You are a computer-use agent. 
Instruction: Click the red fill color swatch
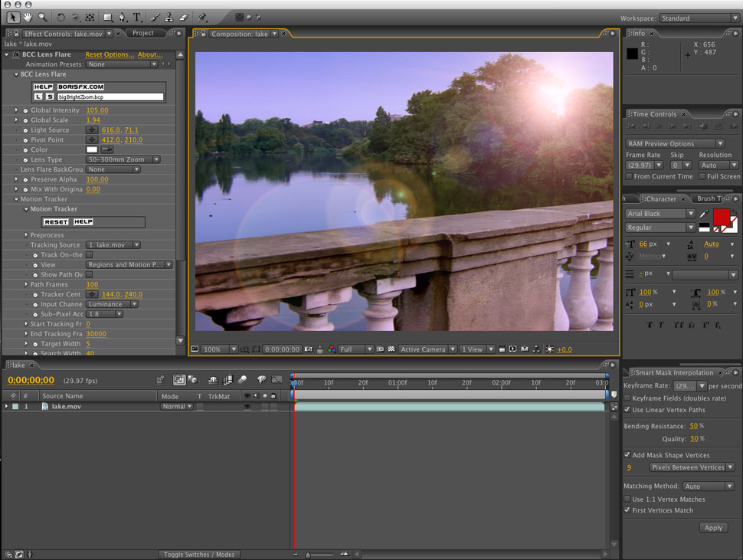click(722, 217)
